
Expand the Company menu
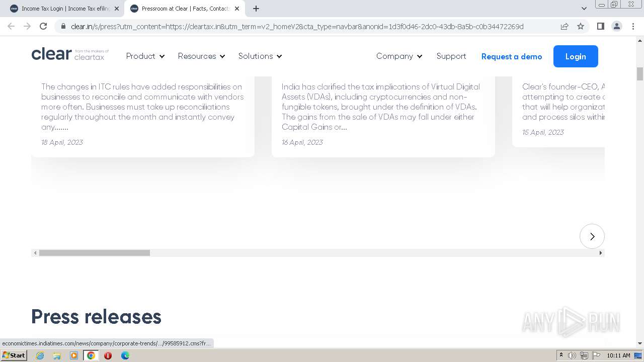click(x=399, y=56)
